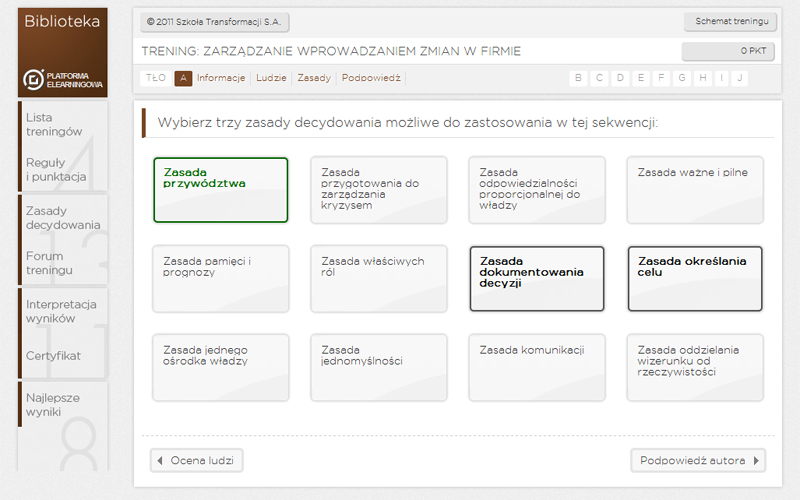Go to sequence I
The width and height of the screenshot is (800, 500).
(x=721, y=78)
